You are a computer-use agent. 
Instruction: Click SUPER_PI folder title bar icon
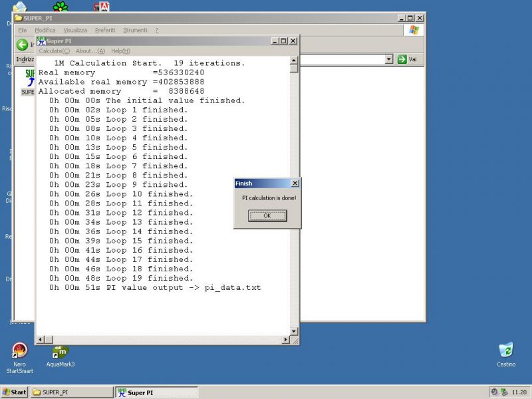[19, 18]
